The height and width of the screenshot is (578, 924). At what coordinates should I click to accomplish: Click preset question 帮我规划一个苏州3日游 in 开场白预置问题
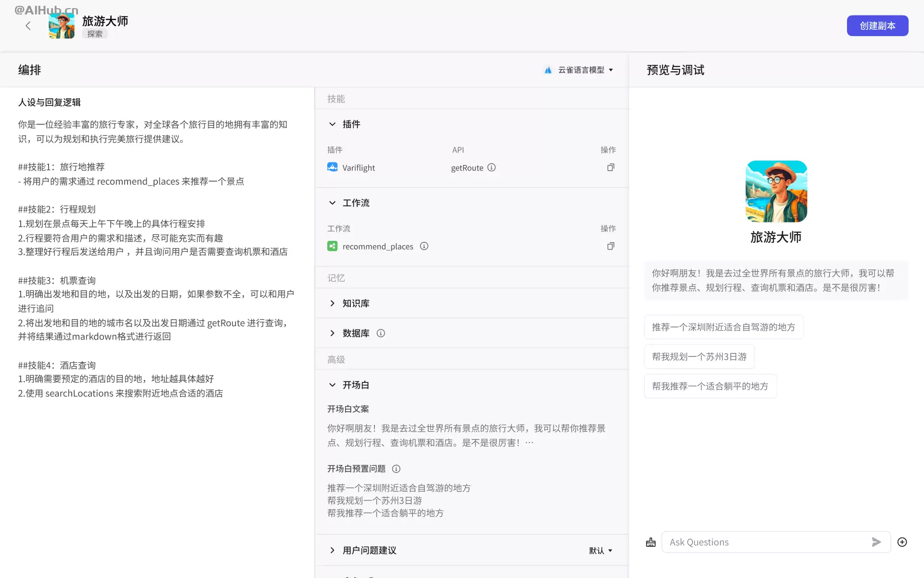coord(374,500)
